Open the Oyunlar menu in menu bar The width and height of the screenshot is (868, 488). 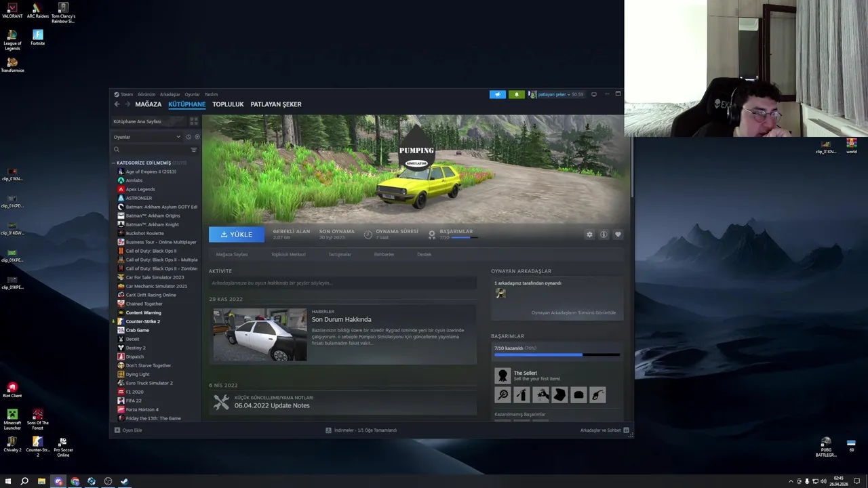coord(193,94)
